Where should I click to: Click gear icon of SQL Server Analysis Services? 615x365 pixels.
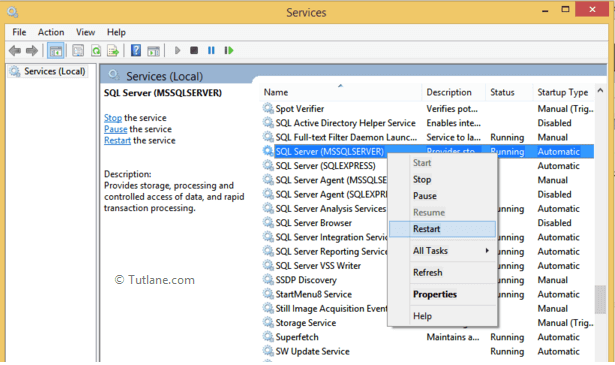[268, 208]
